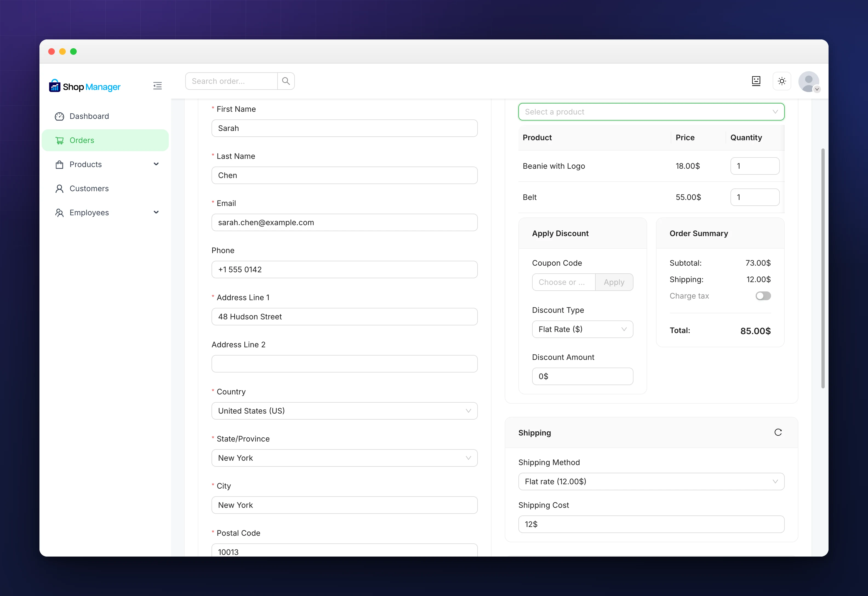Image resolution: width=868 pixels, height=596 pixels.
Task: Focus the Phone number field
Action: [x=344, y=270]
